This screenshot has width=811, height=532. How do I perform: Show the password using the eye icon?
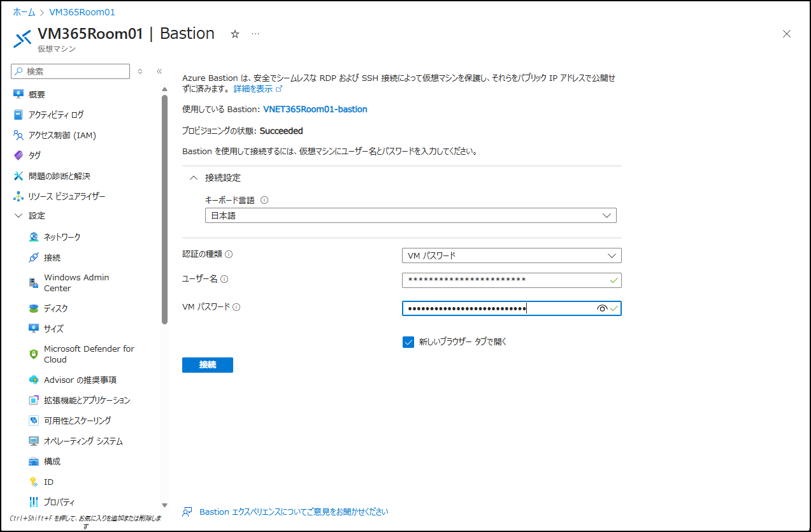click(601, 308)
